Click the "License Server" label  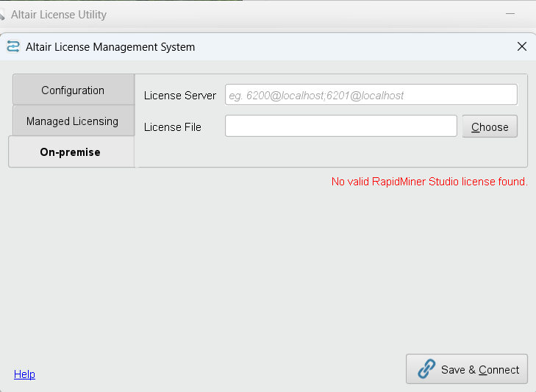pos(180,96)
